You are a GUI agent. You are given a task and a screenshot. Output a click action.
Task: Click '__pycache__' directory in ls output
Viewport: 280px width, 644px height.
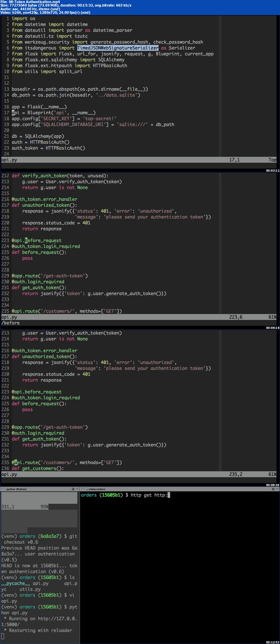click(x=16, y=583)
